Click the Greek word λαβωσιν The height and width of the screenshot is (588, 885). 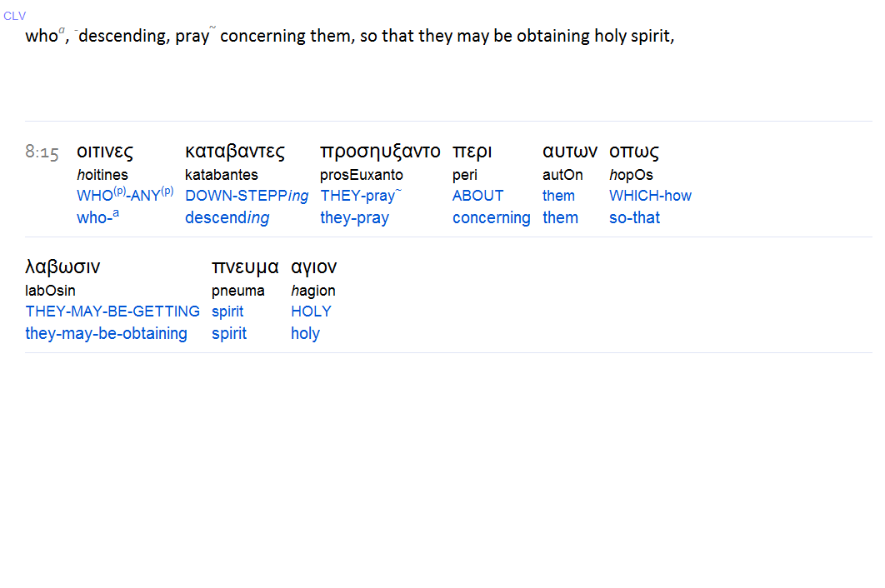pos(63,267)
